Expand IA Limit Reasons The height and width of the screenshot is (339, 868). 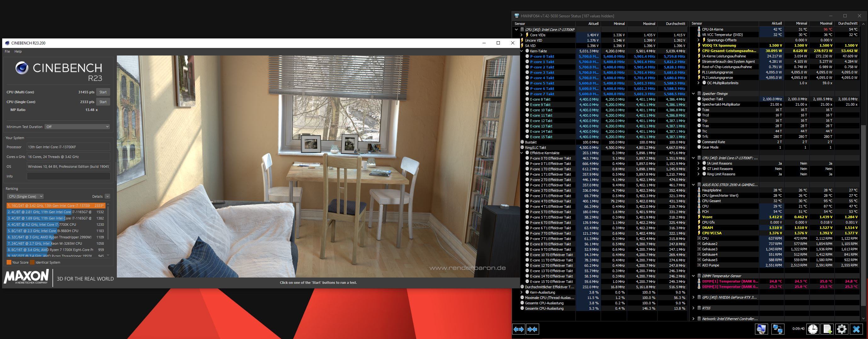click(699, 164)
